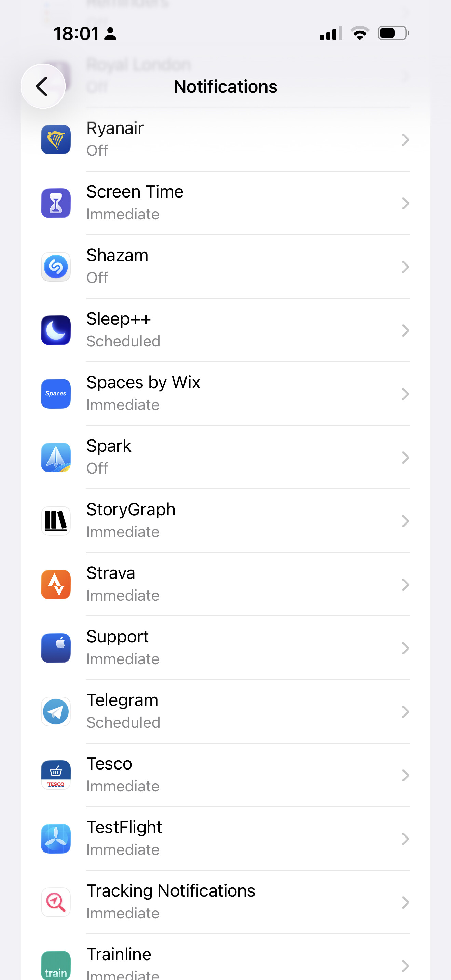Open Spaces by Wix notification settings

(x=228, y=394)
